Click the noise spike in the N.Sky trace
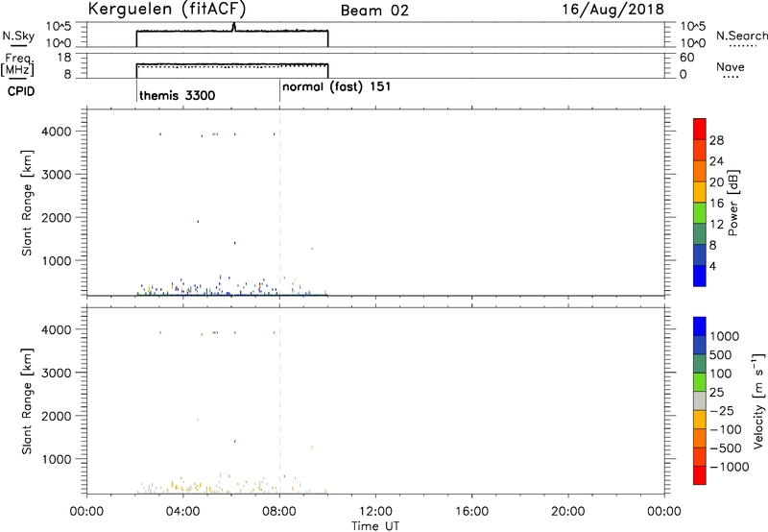Screen dimensions: 768x532 (x=234, y=27)
